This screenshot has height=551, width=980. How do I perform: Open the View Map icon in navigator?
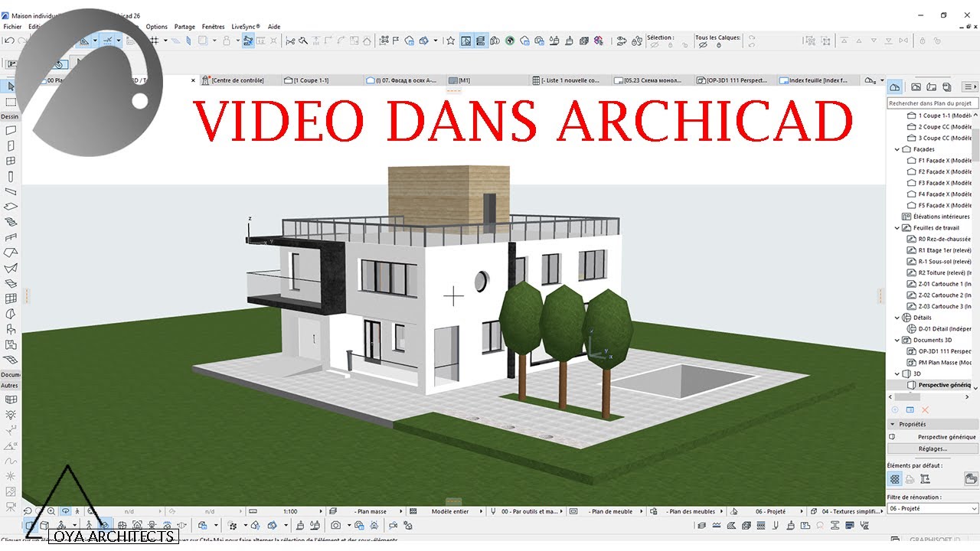coord(916,87)
